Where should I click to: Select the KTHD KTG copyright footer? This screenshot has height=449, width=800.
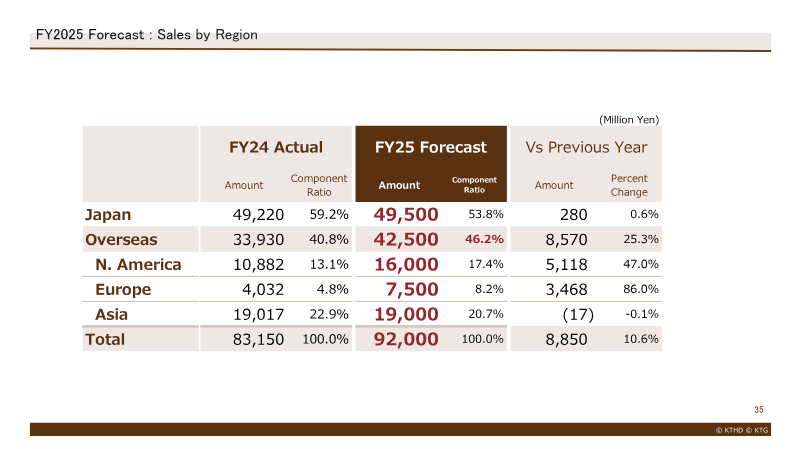tap(742, 430)
